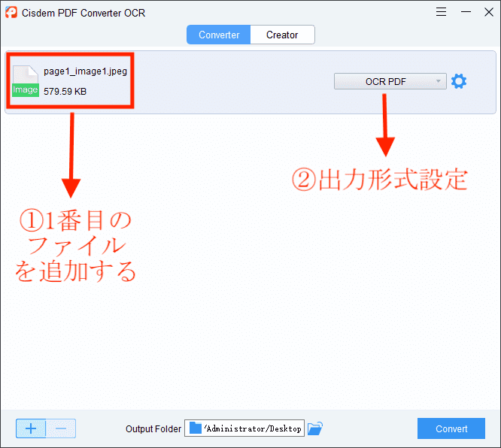
Task: Click the Image file type icon
Action: point(26,81)
